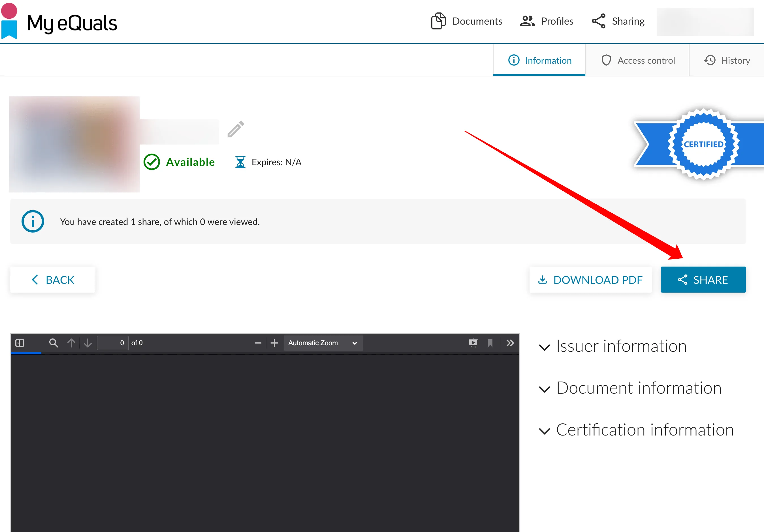Go to previous page arrow
Viewport: 764px width, 532px height.
tap(71, 343)
